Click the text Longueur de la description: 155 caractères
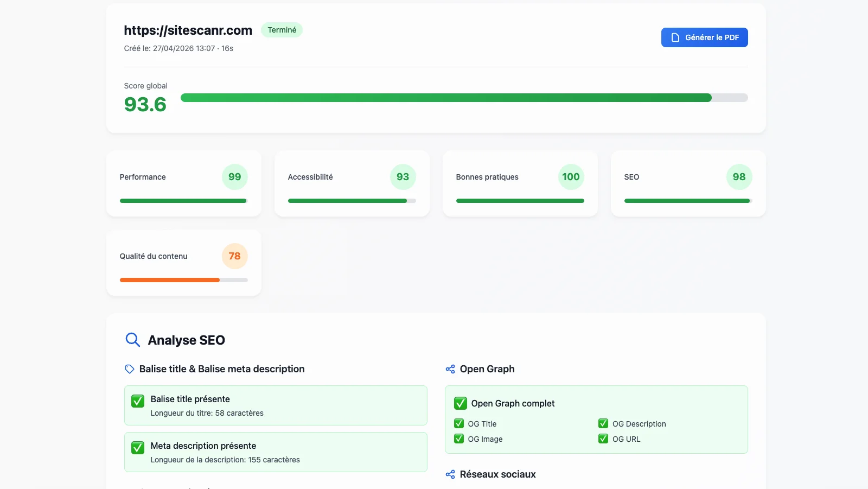Viewport: 868px width, 489px height. (225, 460)
